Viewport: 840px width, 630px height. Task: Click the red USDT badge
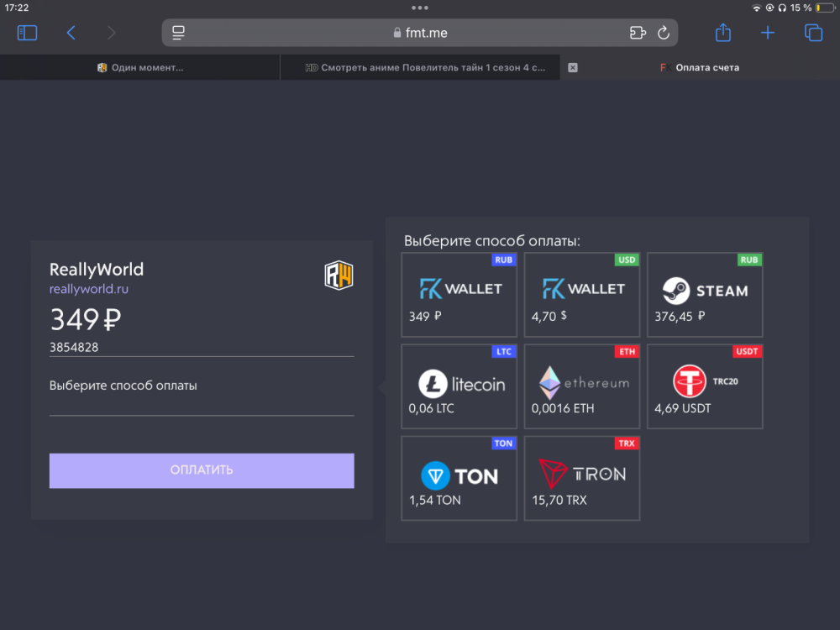[747, 351]
